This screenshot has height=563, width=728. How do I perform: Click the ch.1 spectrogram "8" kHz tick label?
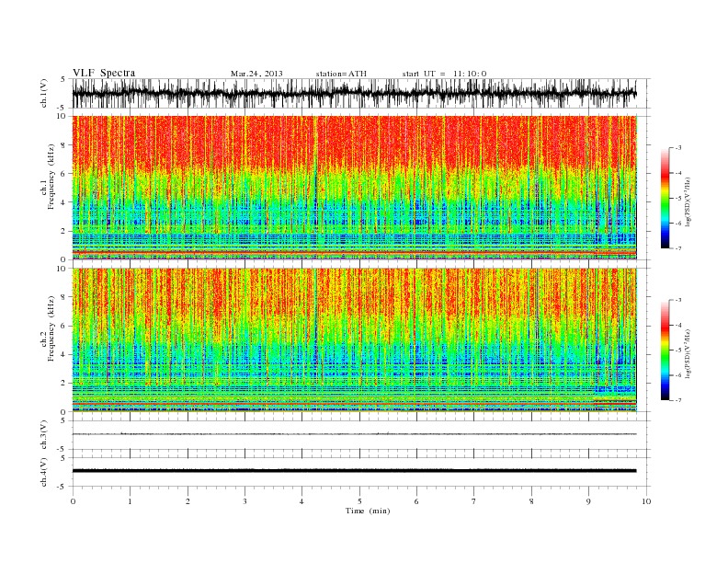(x=63, y=145)
